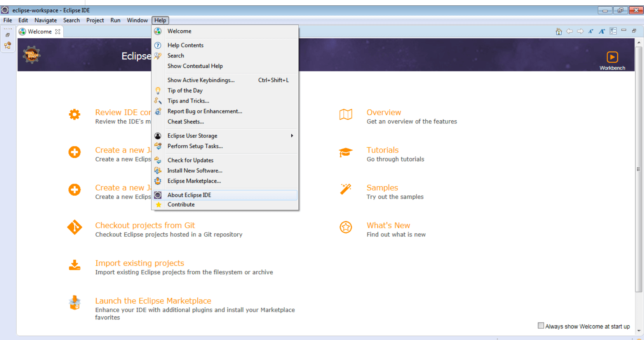The image size is (644, 340).
Task: Click the Samples wand icon
Action: (x=346, y=189)
